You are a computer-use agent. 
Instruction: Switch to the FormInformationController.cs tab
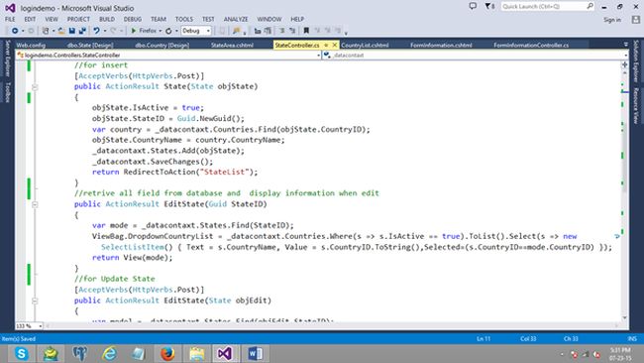point(531,46)
